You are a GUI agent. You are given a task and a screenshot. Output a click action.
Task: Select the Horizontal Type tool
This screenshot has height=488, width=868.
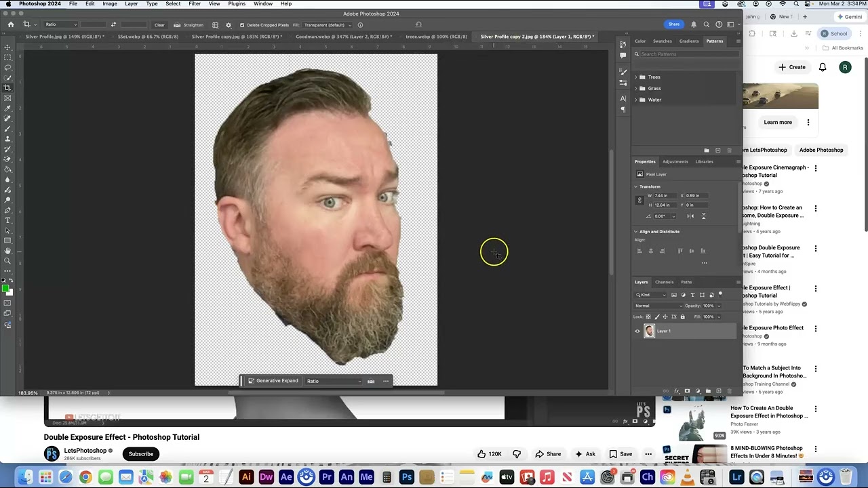7,220
